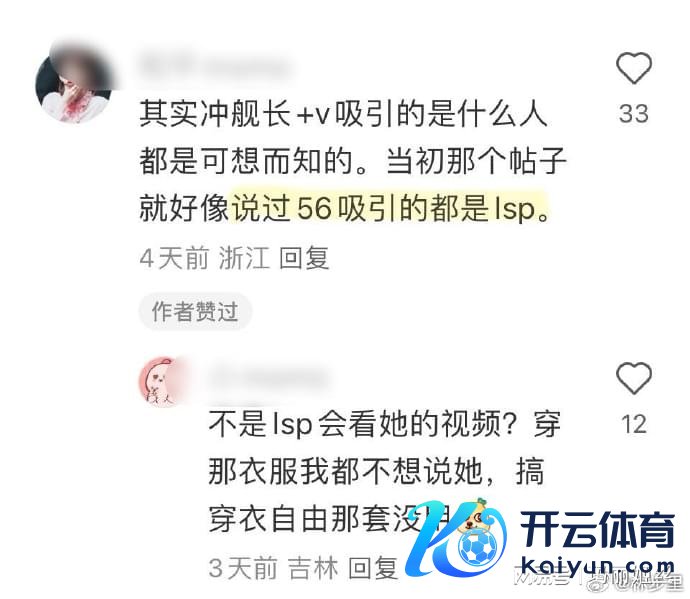Tap the reply text starting with 不是lsp

(x=385, y=472)
